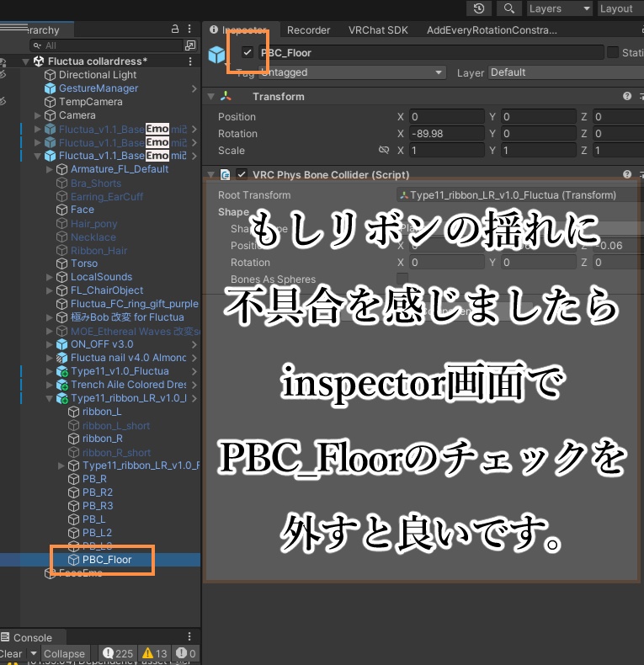Select Bra_Shorts object
The width and height of the screenshot is (644, 665).
[x=96, y=184]
